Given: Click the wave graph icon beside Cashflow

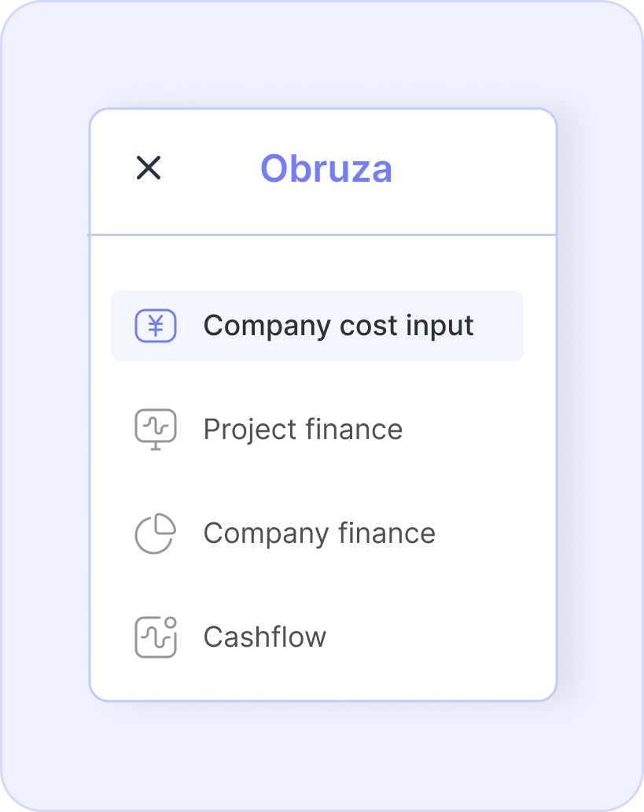Looking at the screenshot, I should click(x=156, y=637).
